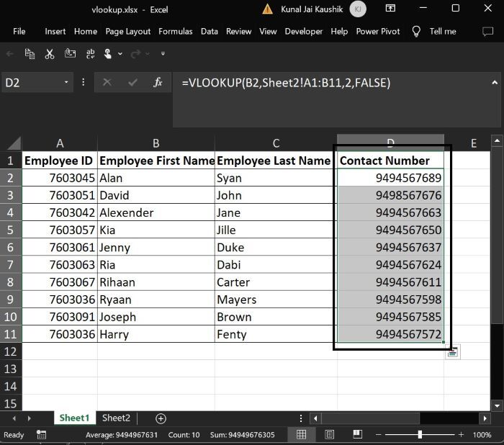The image size is (504, 445).
Task: Select column A header
Action: [x=60, y=143]
